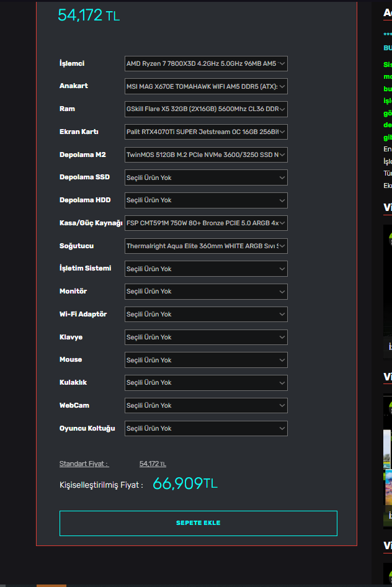Click the Depolama M2 label
Viewport: 392px width, 587px height.
pyautogui.click(x=82, y=155)
